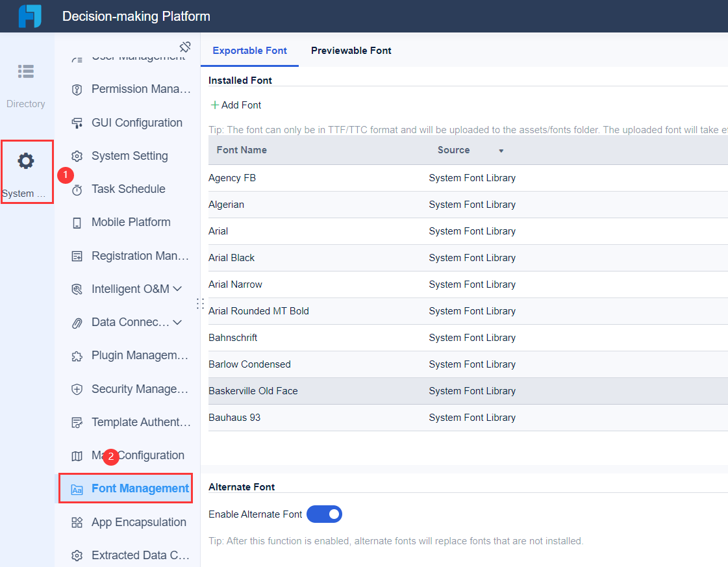Screen dimensions: 728x567
Task: Select the Baskerville Old Face font name
Action: point(253,391)
